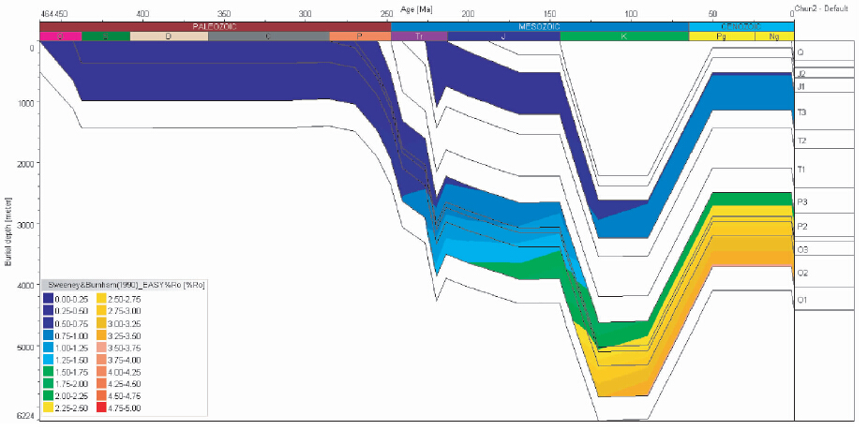Screen dimensions: 868x445
Task: Click the 0.00-0.25 legend color swatch
Action: (49, 298)
